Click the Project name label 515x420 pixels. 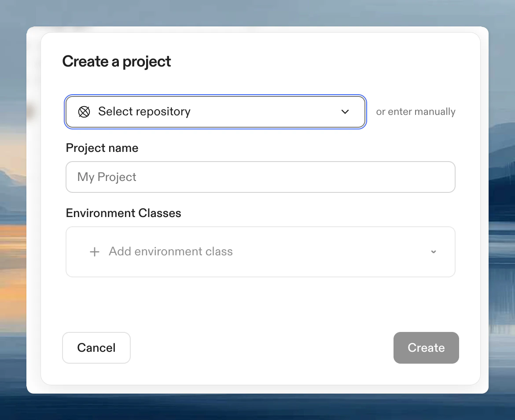pyautogui.click(x=102, y=148)
